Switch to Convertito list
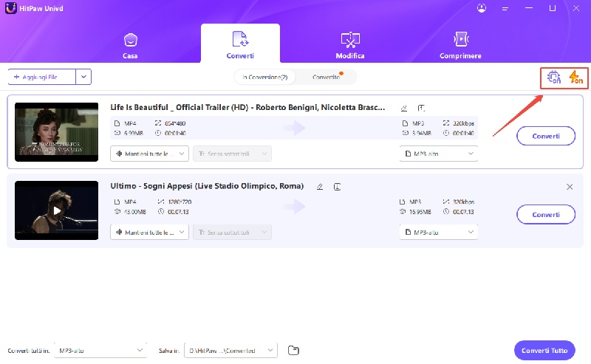 coord(327,77)
